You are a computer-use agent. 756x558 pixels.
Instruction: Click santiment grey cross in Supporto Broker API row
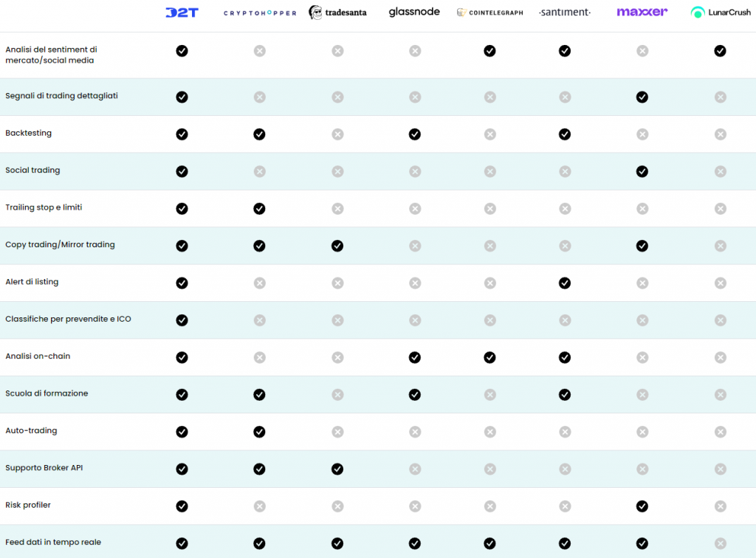coord(565,469)
